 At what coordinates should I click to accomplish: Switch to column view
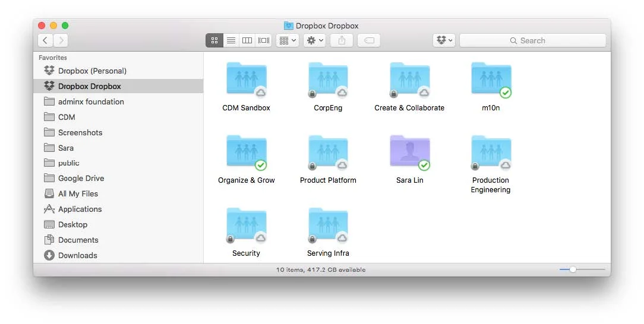point(247,40)
